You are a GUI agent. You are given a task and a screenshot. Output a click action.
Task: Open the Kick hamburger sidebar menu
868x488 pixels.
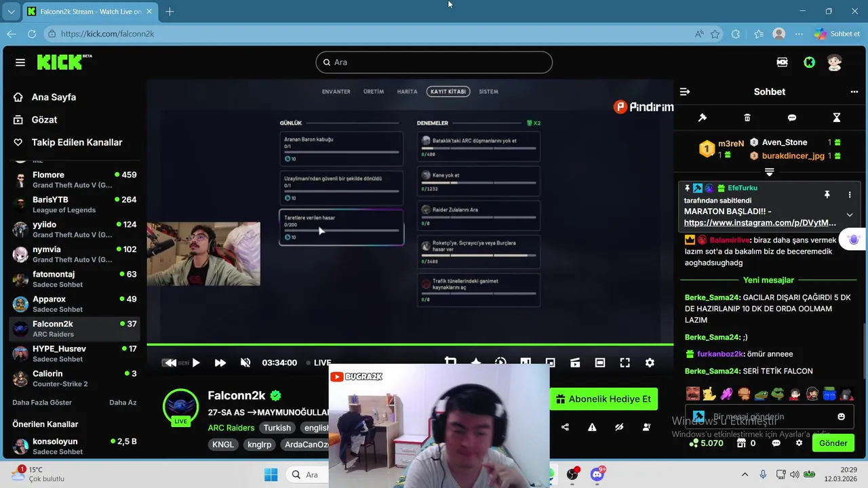point(20,62)
